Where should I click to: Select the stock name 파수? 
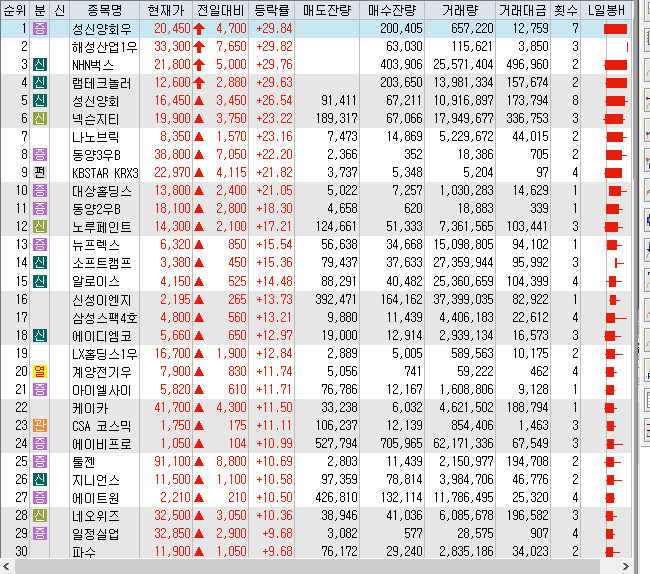point(84,552)
